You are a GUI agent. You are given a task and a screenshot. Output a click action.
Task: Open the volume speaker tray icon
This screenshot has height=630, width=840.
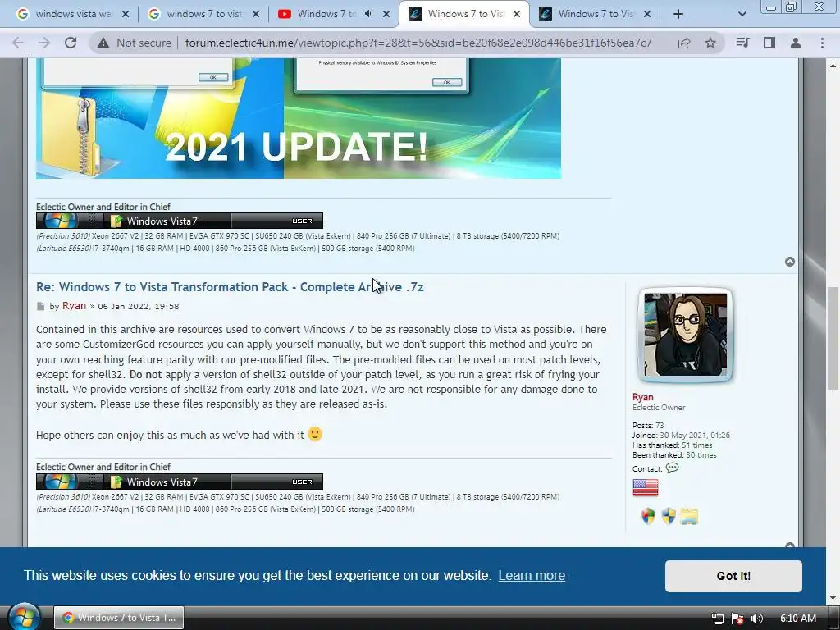point(756,619)
